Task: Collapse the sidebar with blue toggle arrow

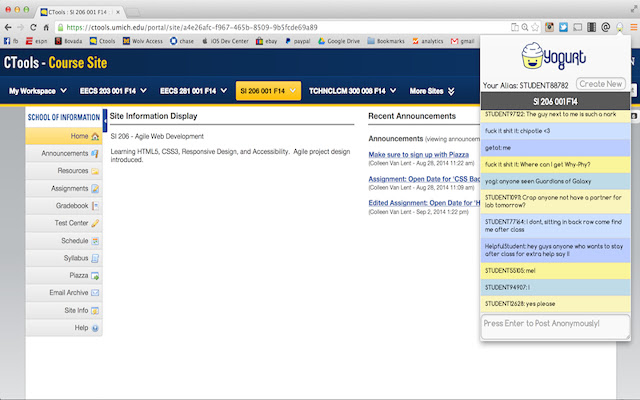Action: [105, 120]
